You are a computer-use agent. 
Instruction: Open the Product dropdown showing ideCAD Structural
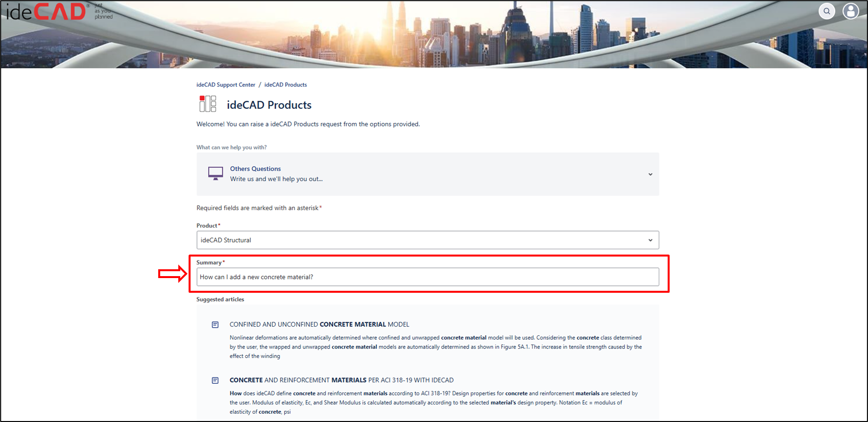(x=428, y=240)
